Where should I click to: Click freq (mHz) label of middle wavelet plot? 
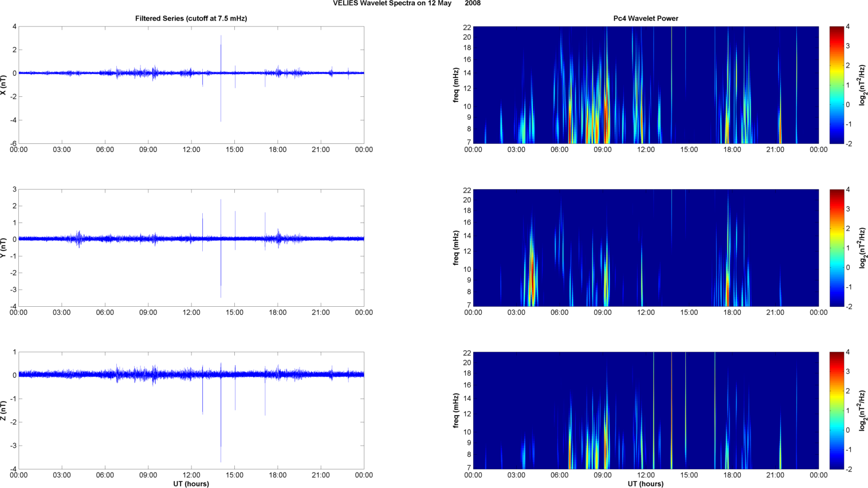(x=456, y=248)
